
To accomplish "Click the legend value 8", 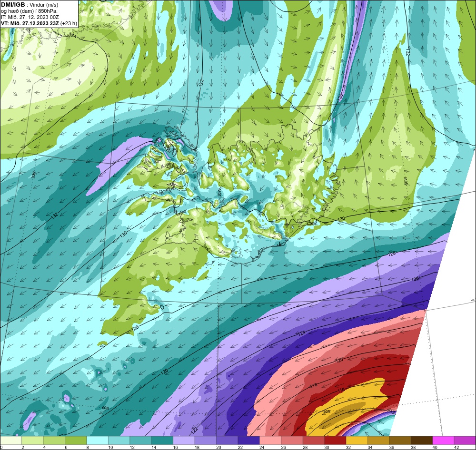I will 88,447.
